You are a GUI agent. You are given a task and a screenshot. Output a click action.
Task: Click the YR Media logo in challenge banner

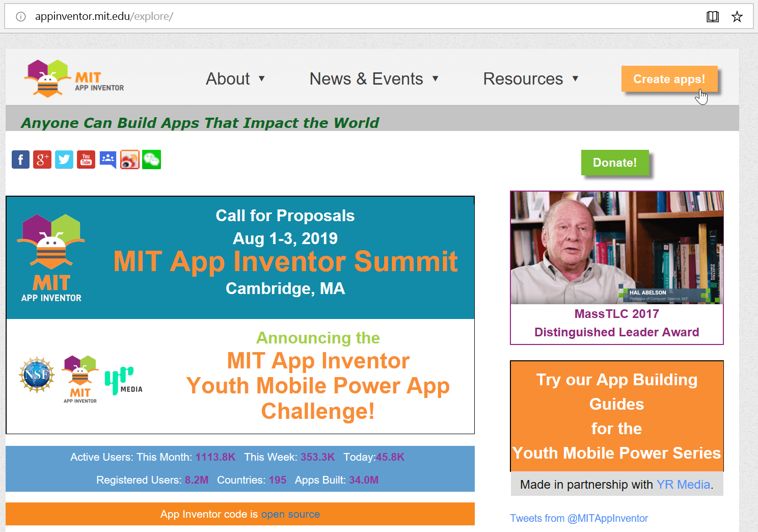[x=123, y=381]
